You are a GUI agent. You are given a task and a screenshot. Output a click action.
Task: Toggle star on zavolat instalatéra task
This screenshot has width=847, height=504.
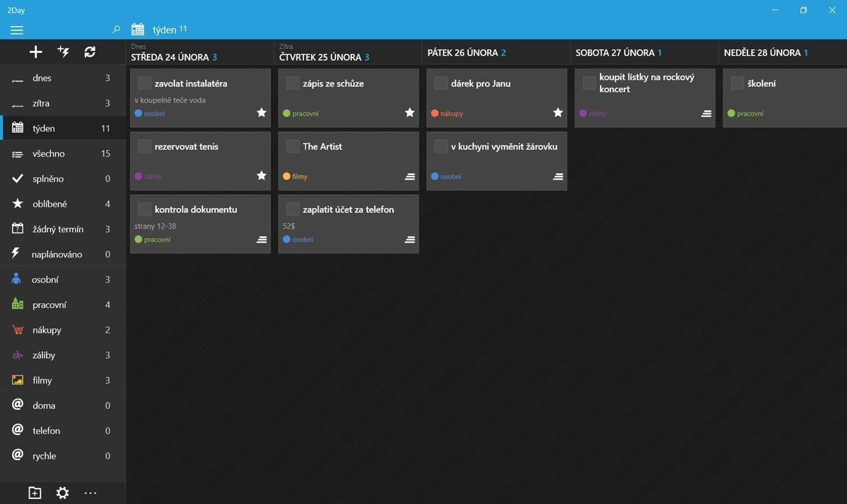262,113
